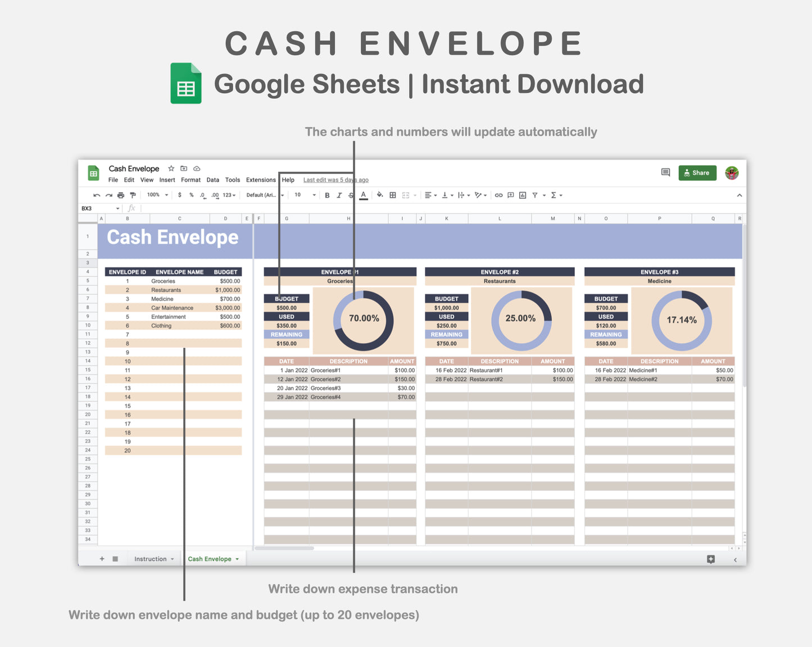This screenshot has height=647, width=812.
Task: Open the 'Last edit was 5 days ago' link
Action: point(335,180)
